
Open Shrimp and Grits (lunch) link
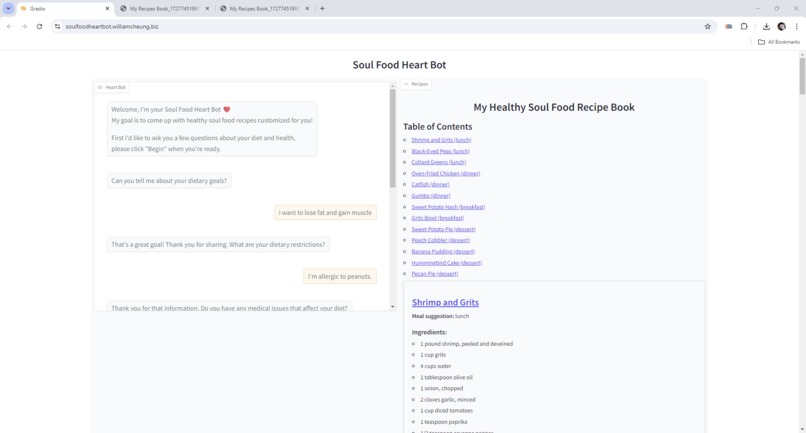(x=441, y=140)
